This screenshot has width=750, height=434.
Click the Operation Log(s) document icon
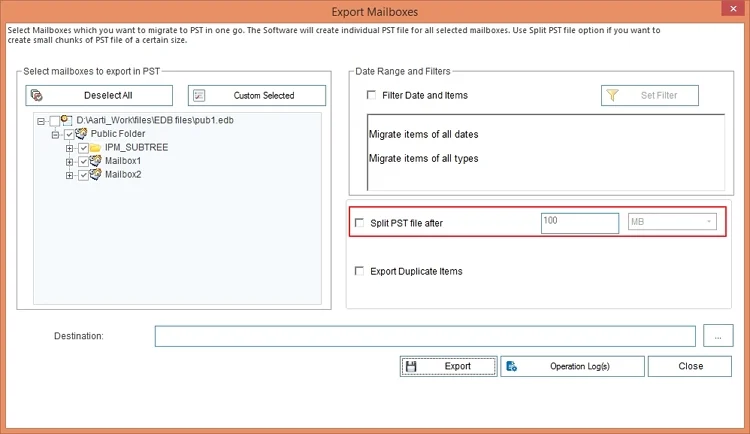tap(511, 367)
